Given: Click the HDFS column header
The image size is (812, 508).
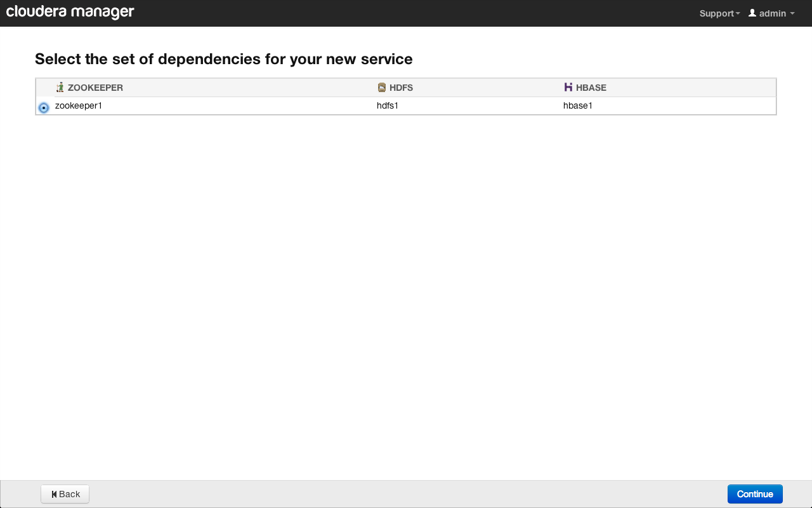Looking at the screenshot, I should coord(402,88).
